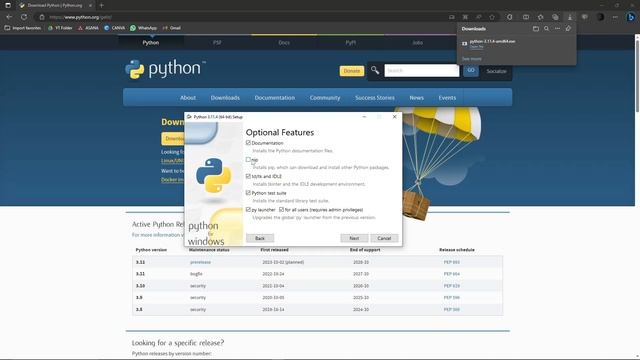Click Back in Python Setup dialog

[260, 238]
